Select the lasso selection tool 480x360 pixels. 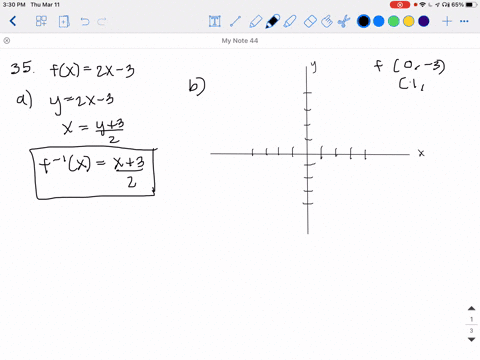[x=327, y=21]
